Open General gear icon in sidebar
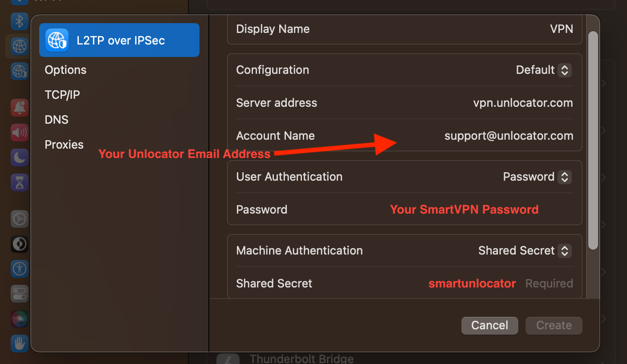The width and height of the screenshot is (627, 364). 19,219
